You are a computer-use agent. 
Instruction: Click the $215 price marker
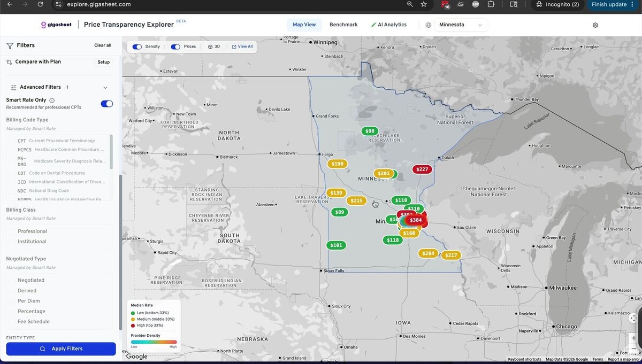(356, 201)
